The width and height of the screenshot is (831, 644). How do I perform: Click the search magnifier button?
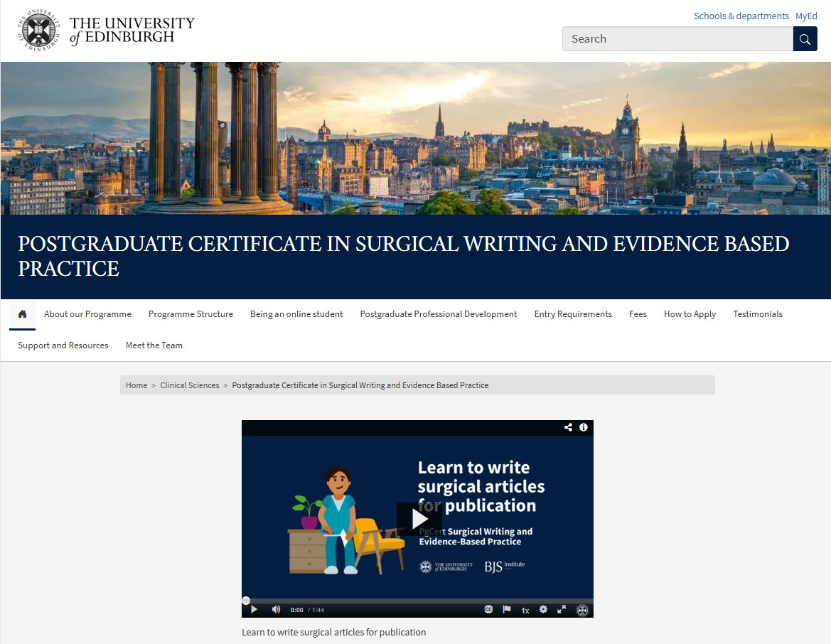[x=805, y=38]
